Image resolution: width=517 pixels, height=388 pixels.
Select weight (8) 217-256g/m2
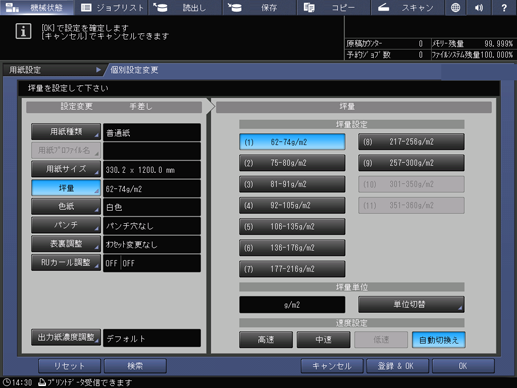[x=411, y=142]
